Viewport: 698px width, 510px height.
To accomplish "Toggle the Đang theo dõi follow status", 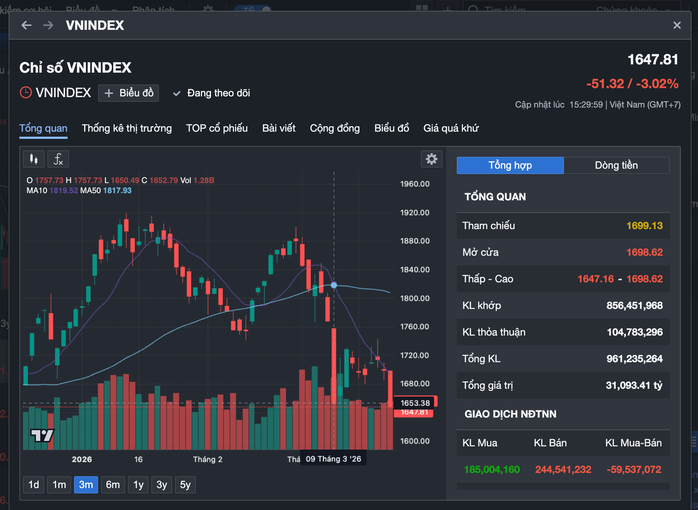I will click(x=211, y=93).
